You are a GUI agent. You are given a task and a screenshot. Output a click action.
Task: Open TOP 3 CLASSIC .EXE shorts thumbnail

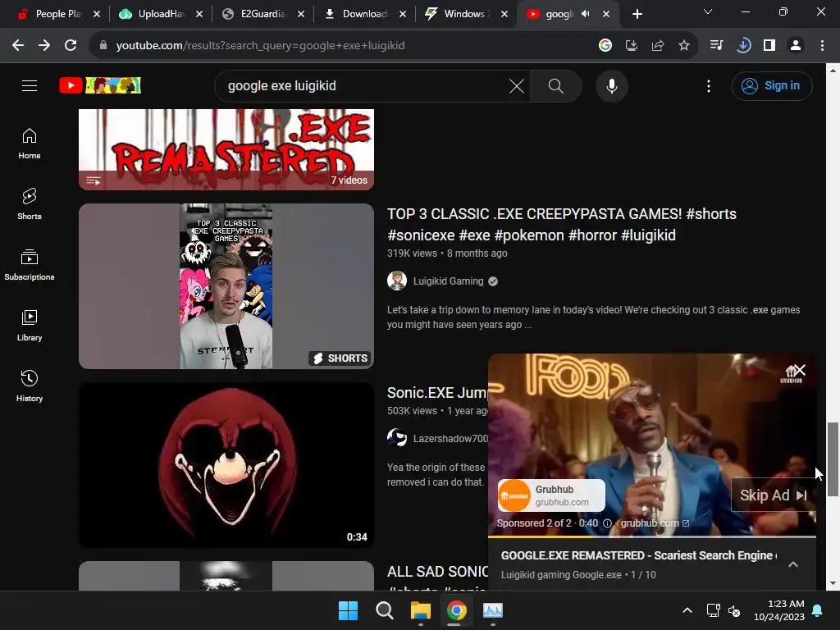tap(226, 286)
